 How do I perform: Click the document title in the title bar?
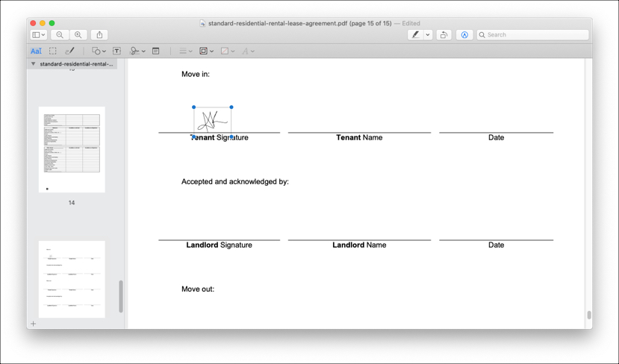(x=300, y=23)
